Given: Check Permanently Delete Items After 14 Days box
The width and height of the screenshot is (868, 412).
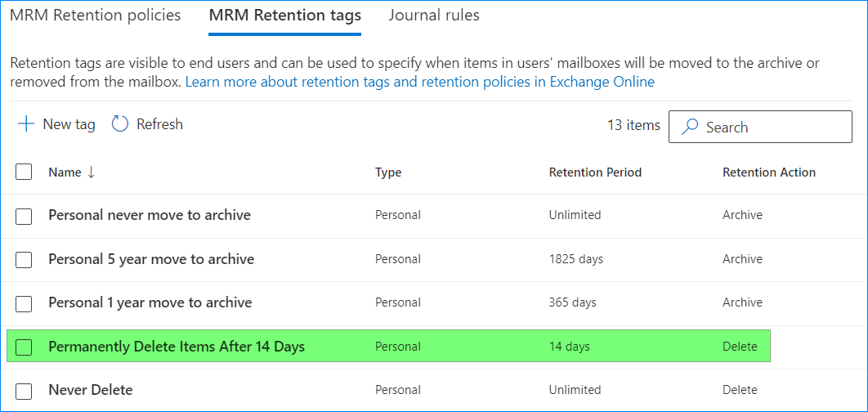Looking at the screenshot, I should [24, 347].
